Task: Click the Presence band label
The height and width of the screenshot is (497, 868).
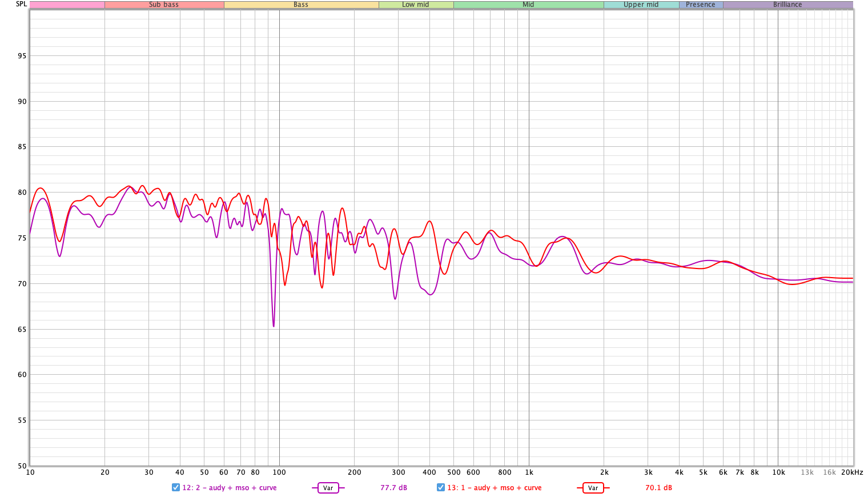Action: point(701,5)
